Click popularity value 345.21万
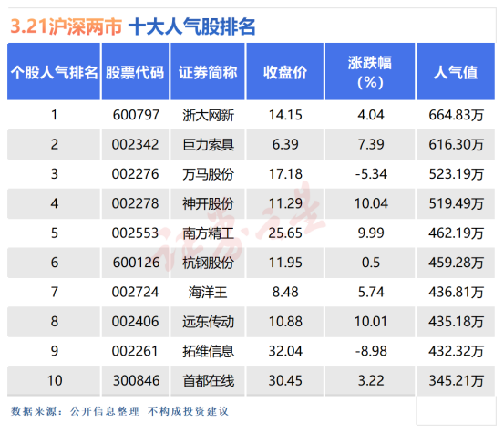 click(456, 381)
